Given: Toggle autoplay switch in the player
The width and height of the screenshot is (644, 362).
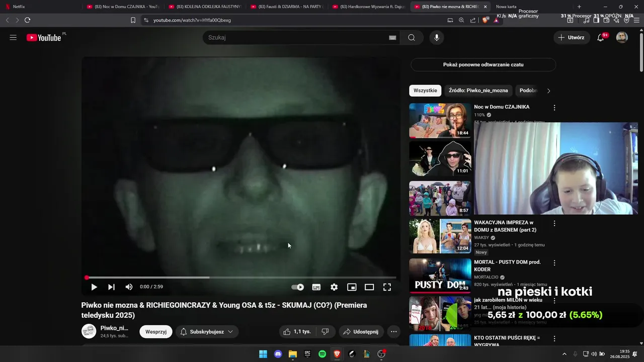Looking at the screenshot, I should (x=298, y=287).
